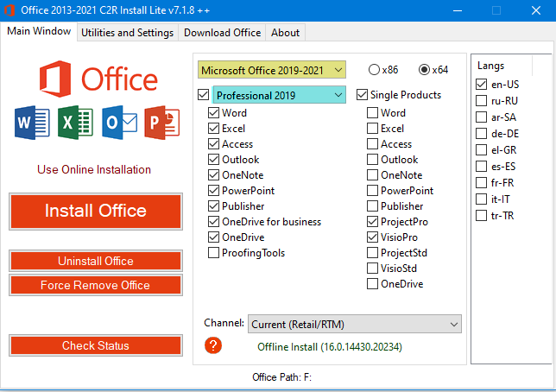Screen dimensions: 556x392
Task: Check Excel under Single Products
Action: click(372, 129)
